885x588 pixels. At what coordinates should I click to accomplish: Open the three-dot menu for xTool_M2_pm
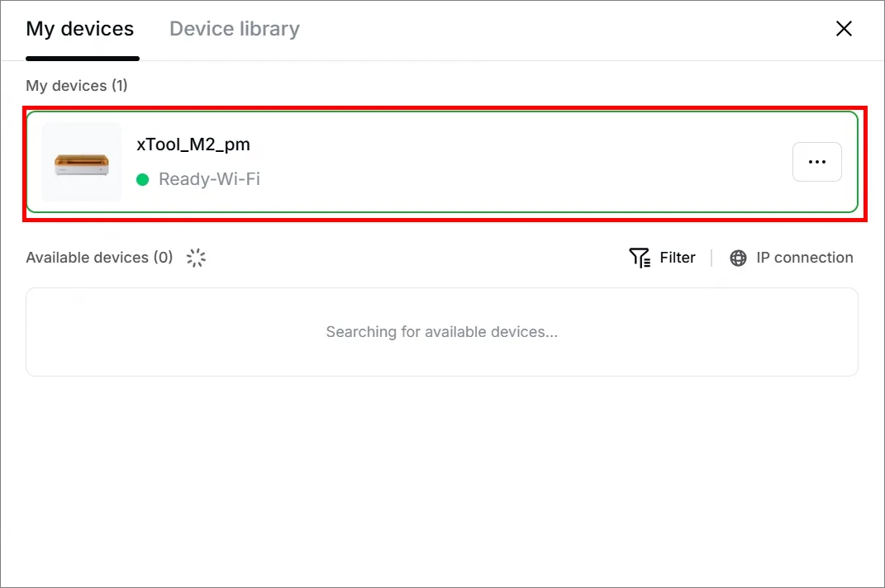816,162
